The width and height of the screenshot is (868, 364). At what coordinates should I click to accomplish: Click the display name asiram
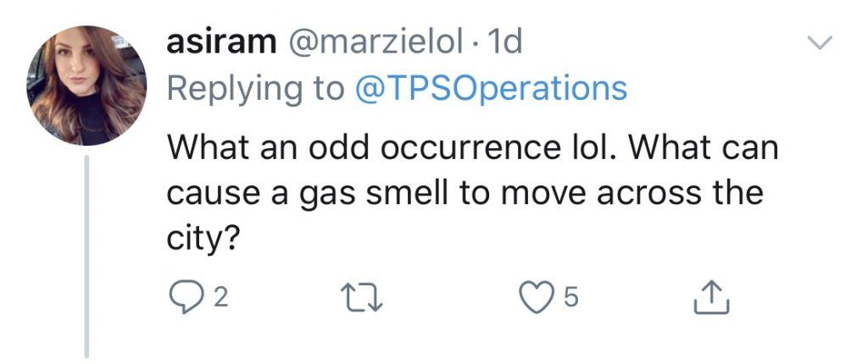[223, 44]
